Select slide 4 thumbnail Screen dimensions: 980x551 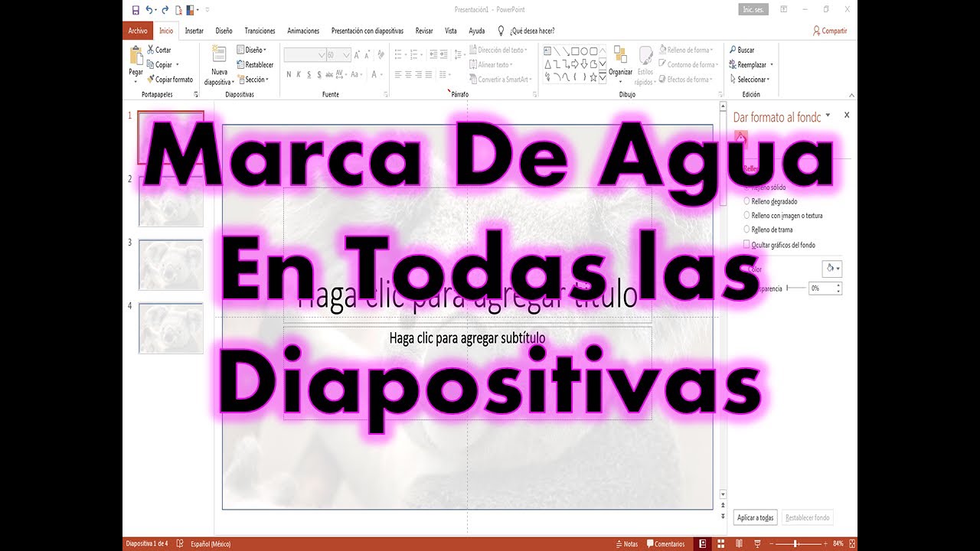coord(171,328)
